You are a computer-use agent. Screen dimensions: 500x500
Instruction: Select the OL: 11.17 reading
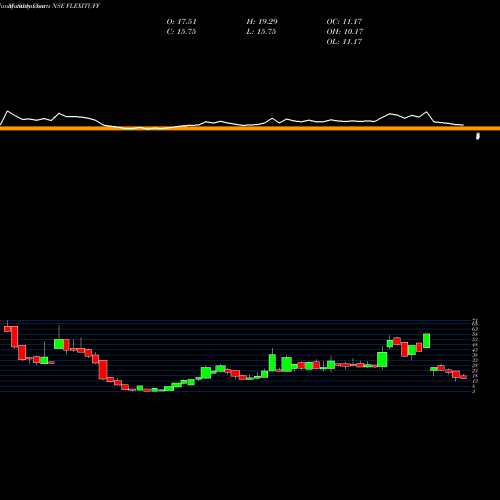344,42
